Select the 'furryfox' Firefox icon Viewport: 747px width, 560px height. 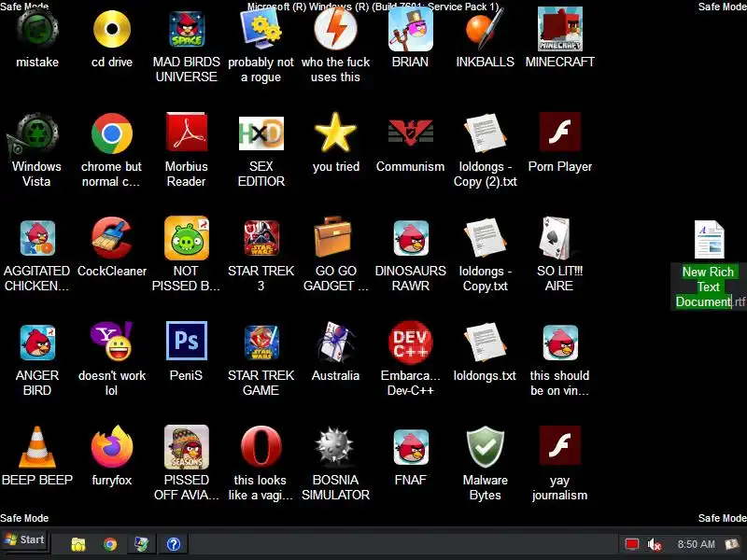[112, 447]
